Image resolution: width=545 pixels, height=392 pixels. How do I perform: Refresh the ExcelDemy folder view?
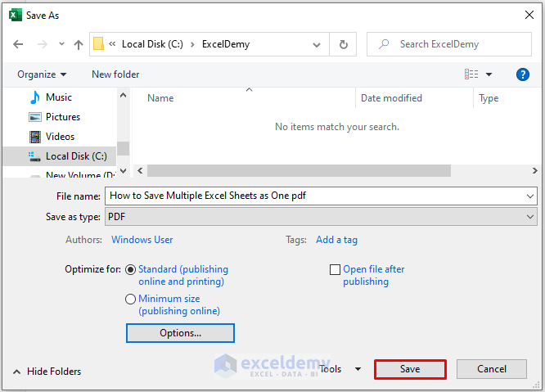344,44
